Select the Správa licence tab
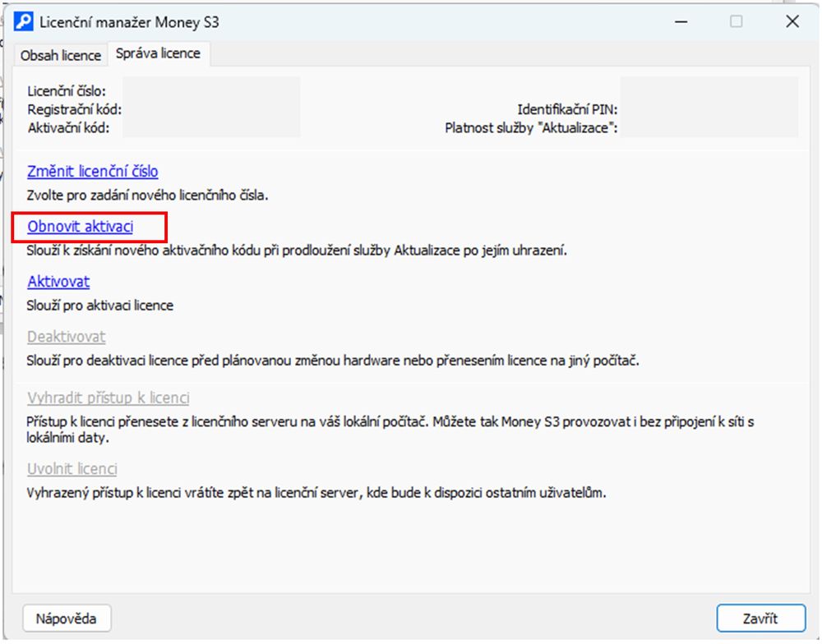Screen dimensions: 822x644 tap(158, 54)
